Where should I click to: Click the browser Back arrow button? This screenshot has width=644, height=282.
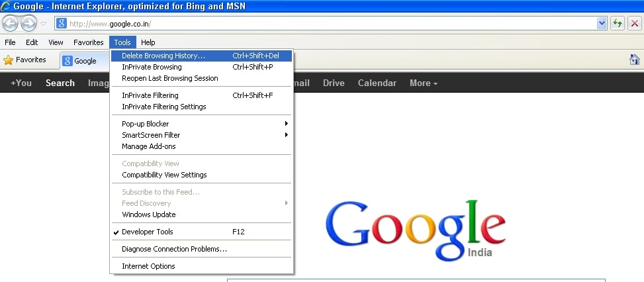point(11,23)
